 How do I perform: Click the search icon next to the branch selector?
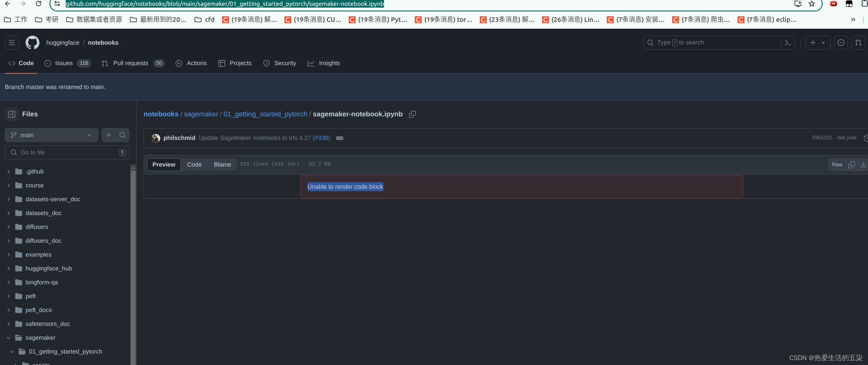click(122, 135)
